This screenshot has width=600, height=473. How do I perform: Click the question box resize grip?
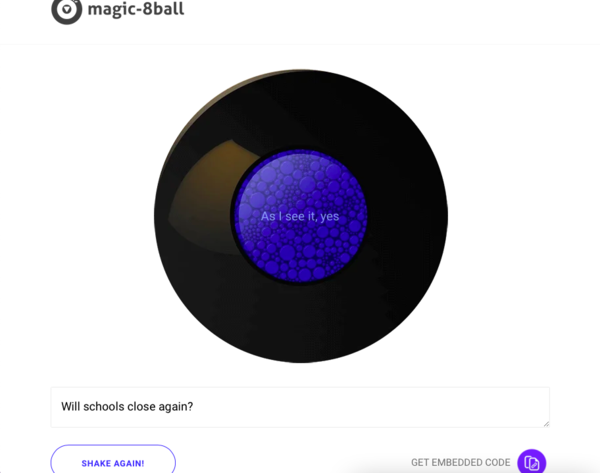(x=546, y=423)
